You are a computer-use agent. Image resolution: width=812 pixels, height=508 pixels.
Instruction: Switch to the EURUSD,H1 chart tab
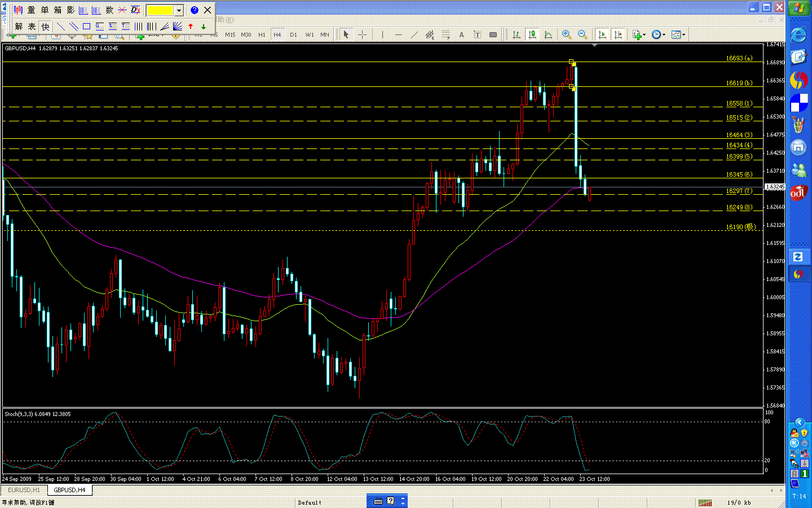[x=24, y=490]
